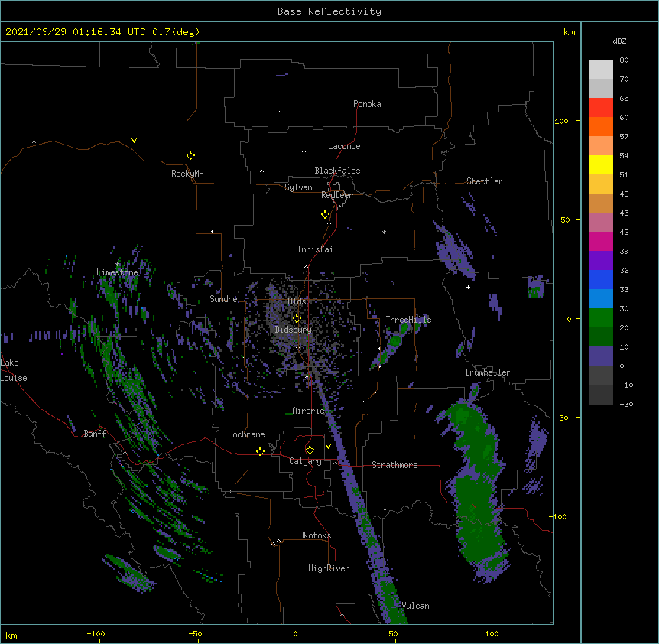
Task: Click the yellow marker below the Cochrane label
Action: tap(260, 451)
